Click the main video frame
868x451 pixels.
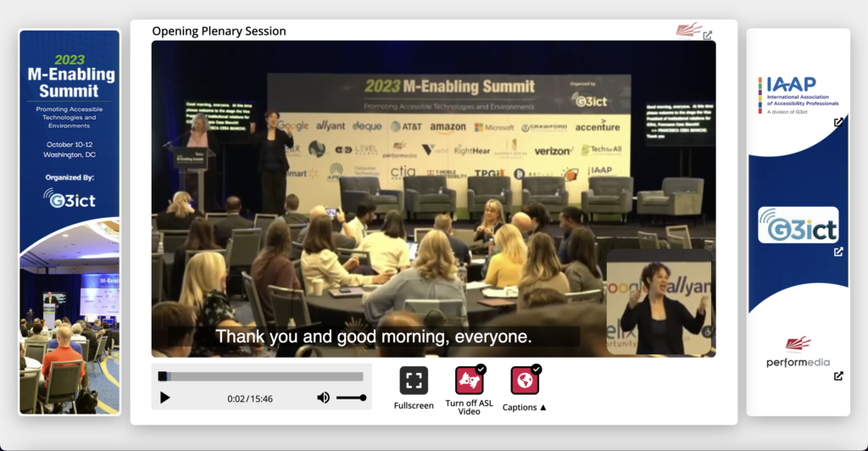[x=433, y=198]
